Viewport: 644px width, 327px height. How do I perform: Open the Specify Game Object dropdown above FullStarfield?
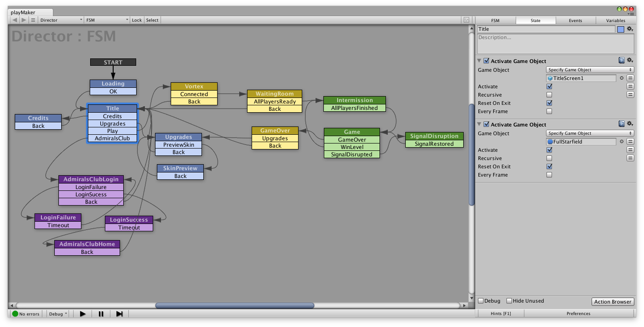coord(590,133)
